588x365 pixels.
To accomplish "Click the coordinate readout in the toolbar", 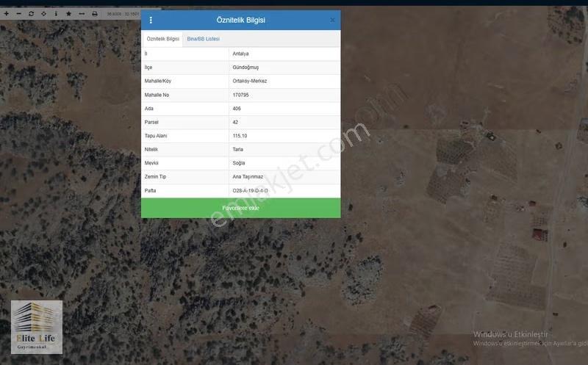I will coord(123,14).
